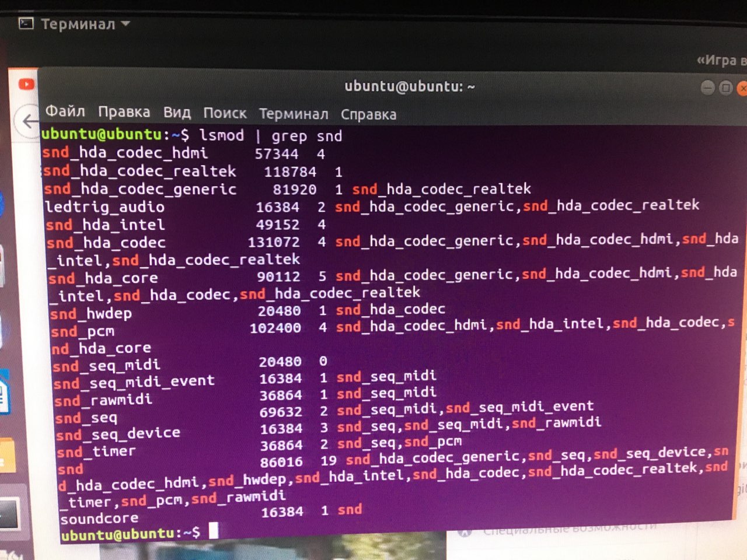
Task: Click the YouTube tab icon in browser behind
Action: coord(26,84)
